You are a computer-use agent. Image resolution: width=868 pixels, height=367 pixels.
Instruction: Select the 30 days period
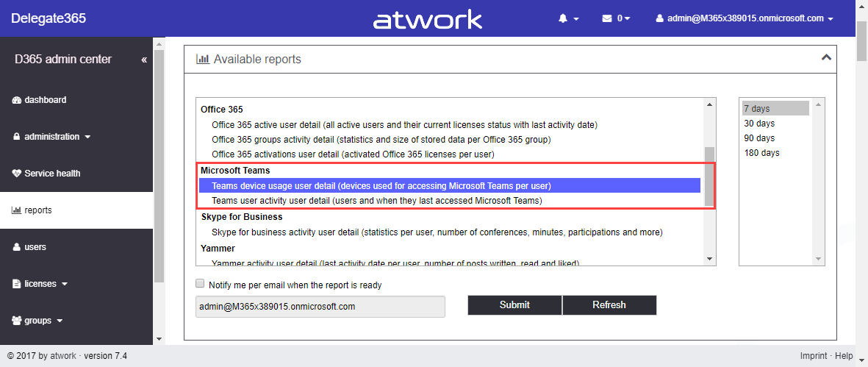pyautogui.click(x=759, y=124)
